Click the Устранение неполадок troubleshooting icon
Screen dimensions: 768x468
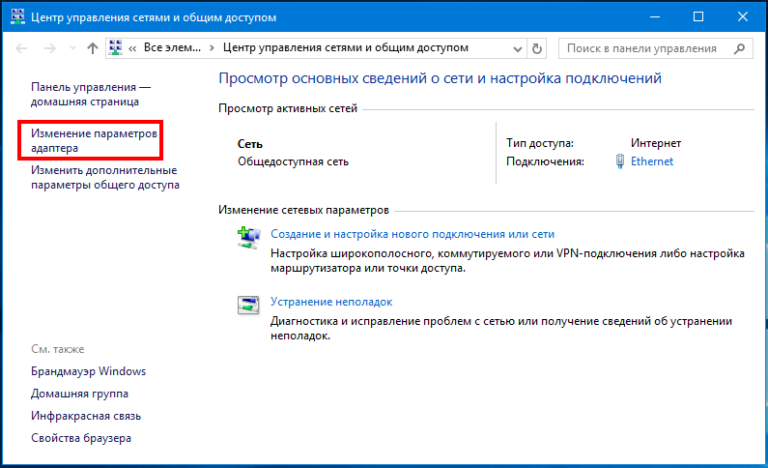[247, 304]
